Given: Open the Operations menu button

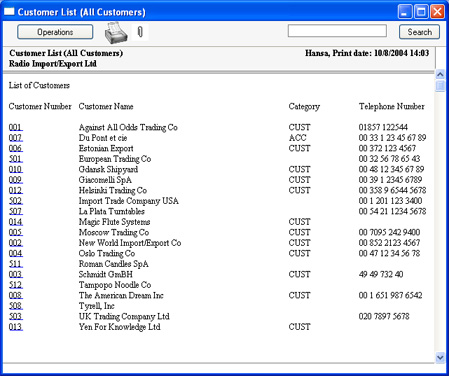Looking at the screenshot, I should tap(55, 32).
